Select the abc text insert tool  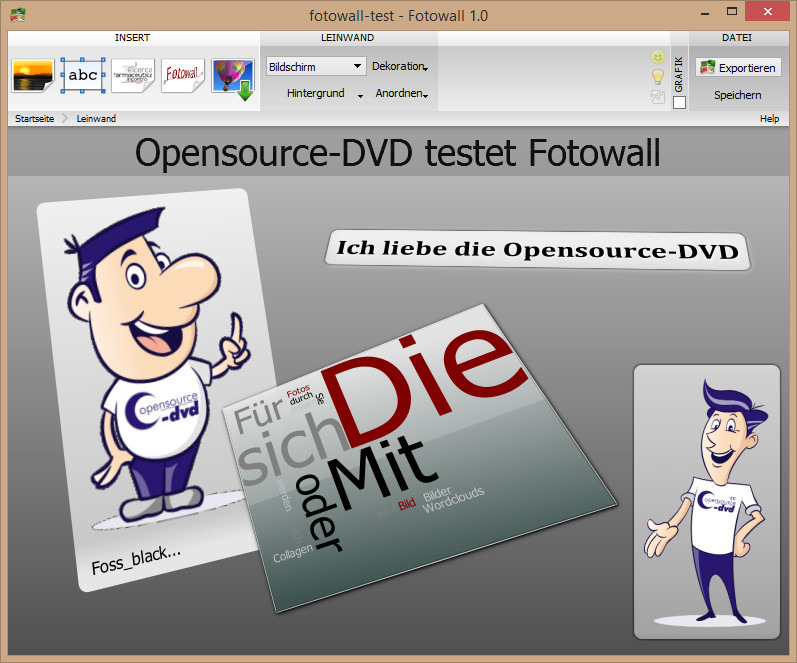[82, 76]
